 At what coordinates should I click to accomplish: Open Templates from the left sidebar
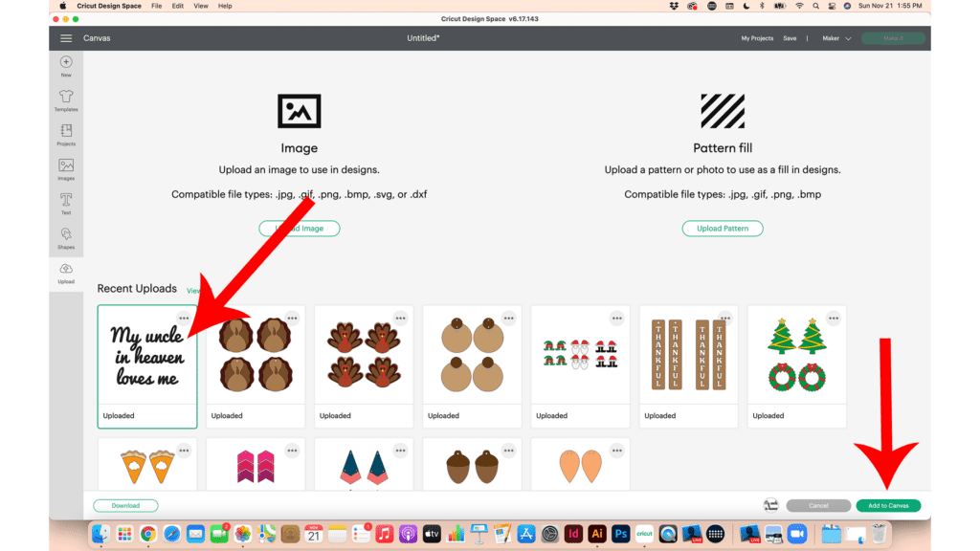coord(66,99)
